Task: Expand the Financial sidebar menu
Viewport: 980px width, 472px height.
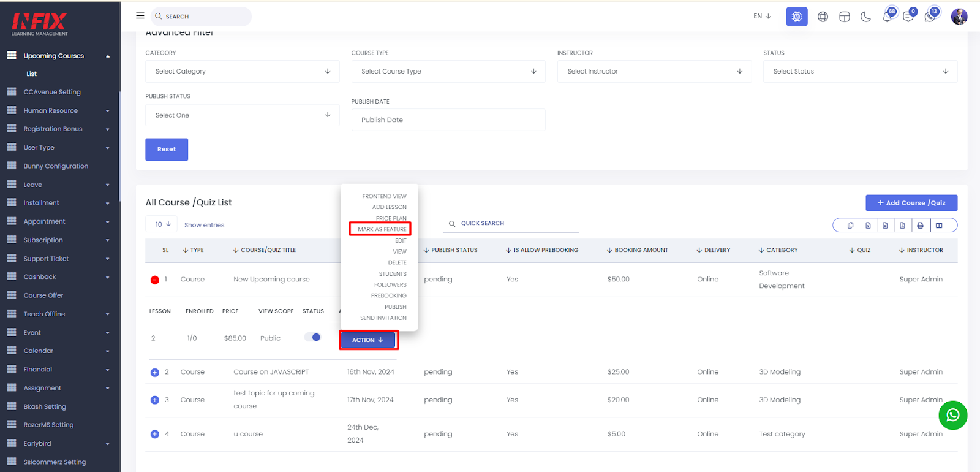Action: coord(60,370)
